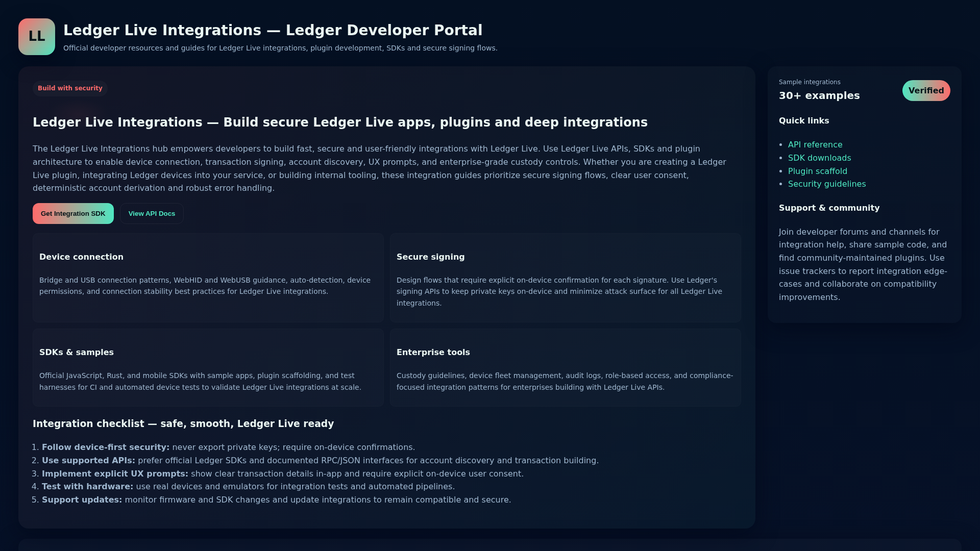Select the Enterprise tools card heading
The height and width of the screenshot is (551, 980).
(x=433, y=353)
